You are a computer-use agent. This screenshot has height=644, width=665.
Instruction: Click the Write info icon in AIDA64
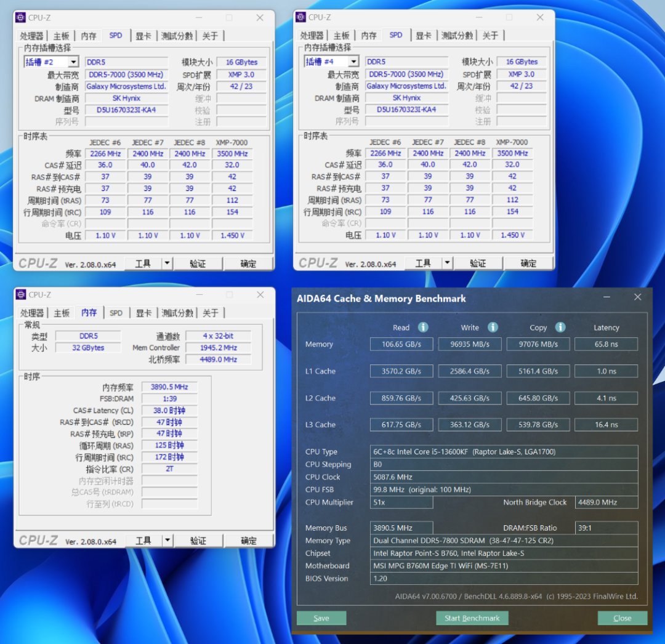click(x=493, y=327)
